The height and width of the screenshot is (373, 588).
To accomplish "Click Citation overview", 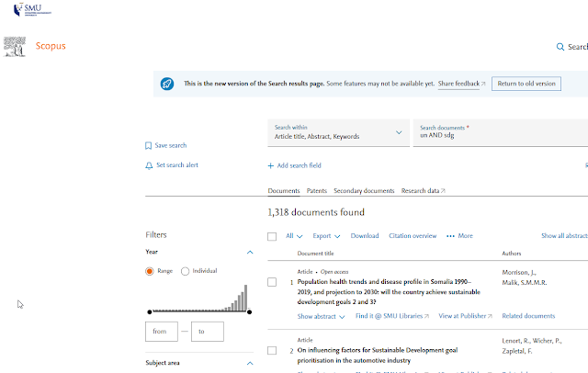I will 413,236.
